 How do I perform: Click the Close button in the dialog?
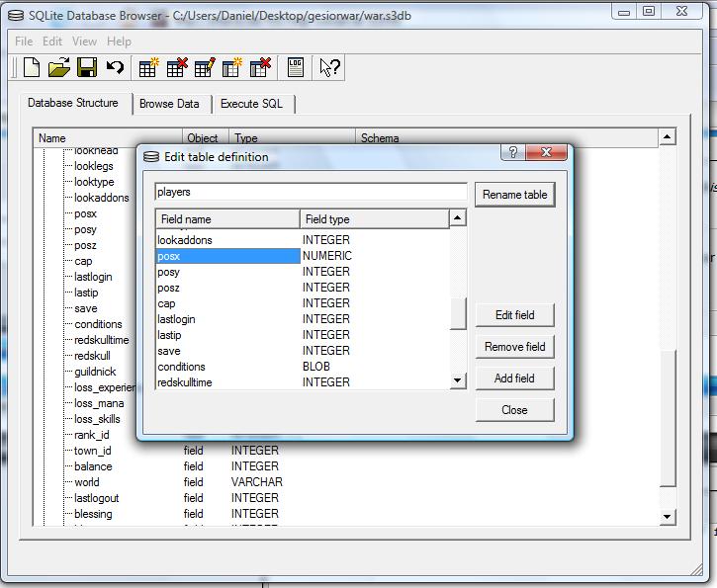tap(515, 410)
